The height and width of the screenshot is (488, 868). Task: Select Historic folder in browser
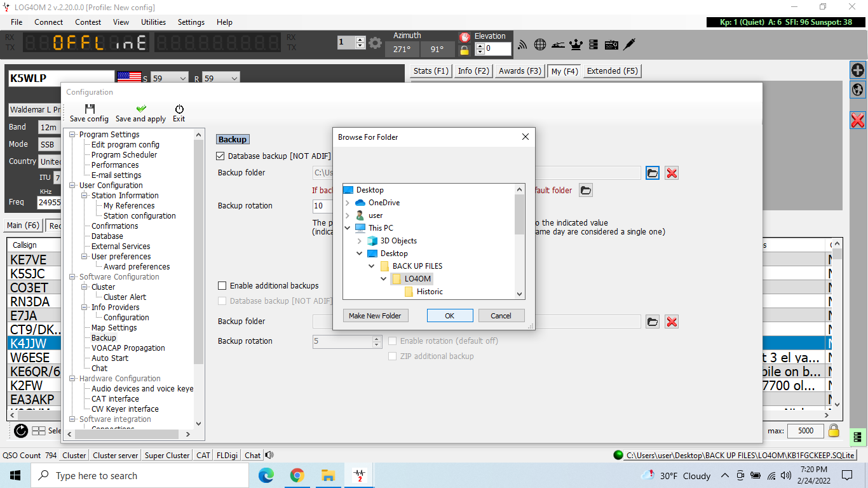pos(430,292)
